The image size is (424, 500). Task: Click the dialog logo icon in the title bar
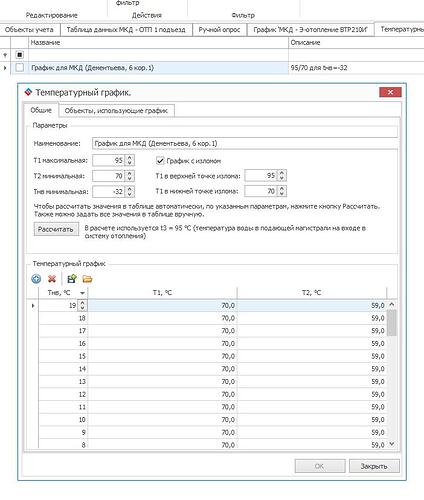28,92
